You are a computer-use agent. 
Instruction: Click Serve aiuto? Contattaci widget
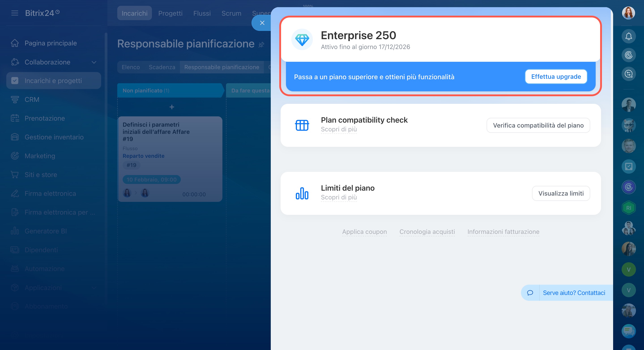coord(574,293)
